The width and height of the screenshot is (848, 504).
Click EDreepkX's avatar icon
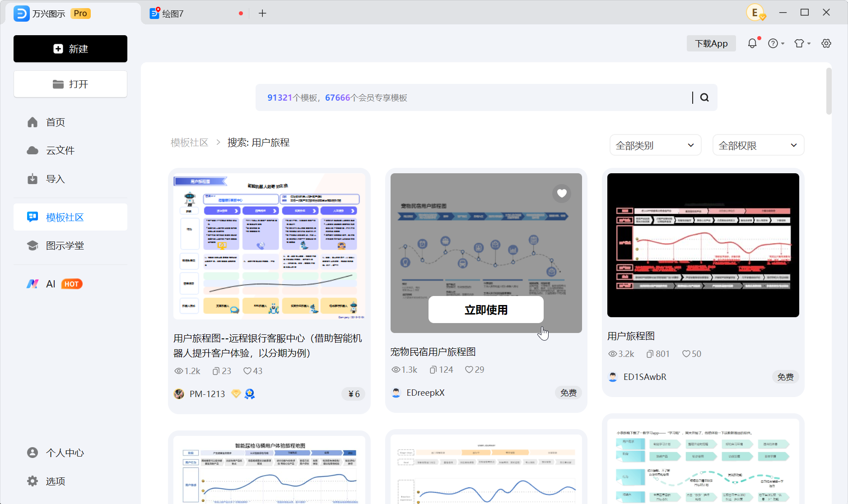(396, 393)
